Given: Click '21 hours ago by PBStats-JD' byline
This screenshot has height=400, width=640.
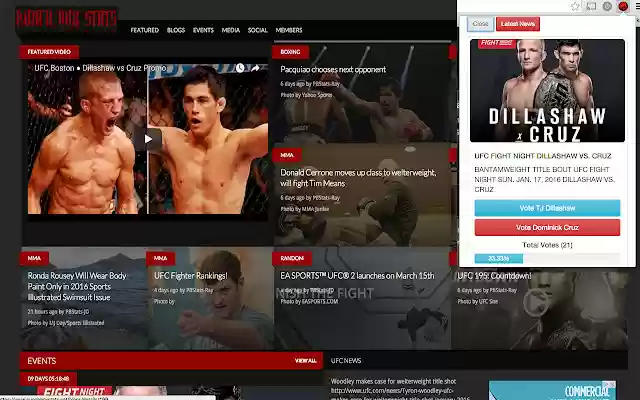Looking at the screenshot, I should click(58, 312).
